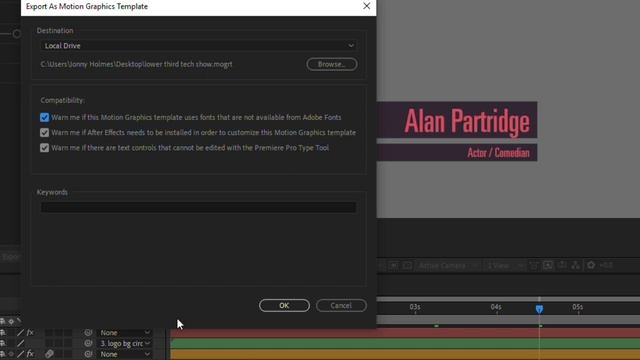Toggle the After Effects needs to be installed warning
The height and width of the screenshot is (360, 640).
tap(44, 133)
